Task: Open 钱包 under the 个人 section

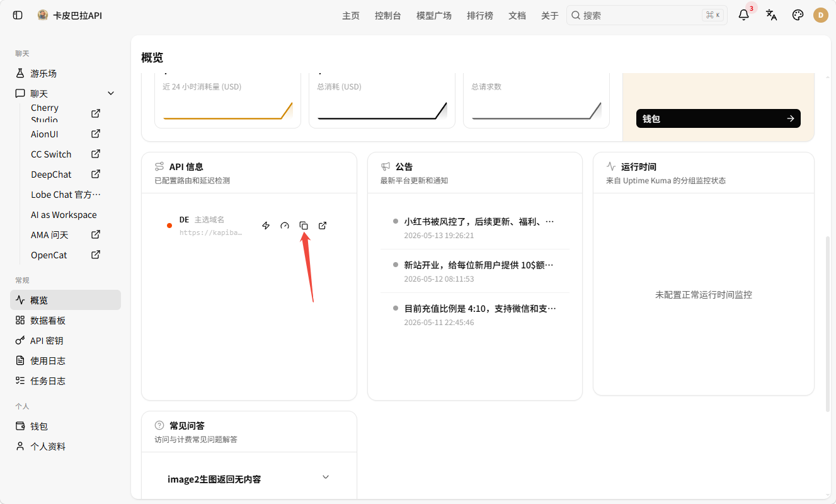Action: pyautogui.click(x=66, y=426)
